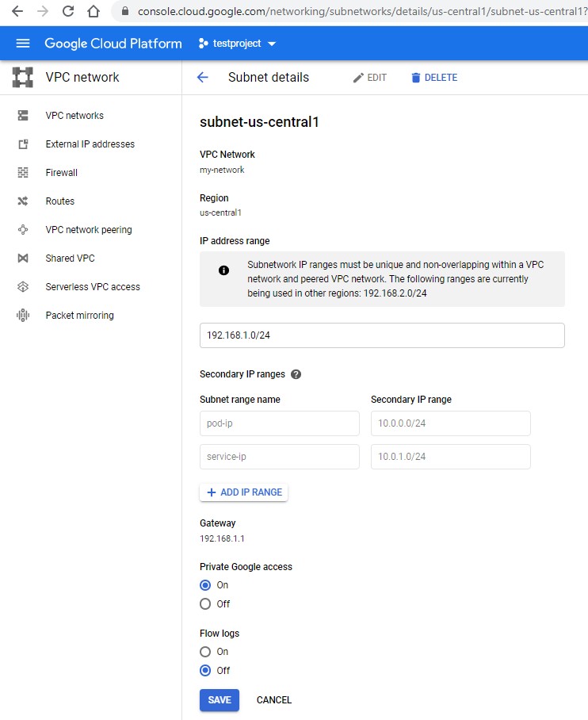The width and height of the screenshot is (588, 720).
Task: Click the IP address range field 192.168.1.0/24
Action: [382, 335]
